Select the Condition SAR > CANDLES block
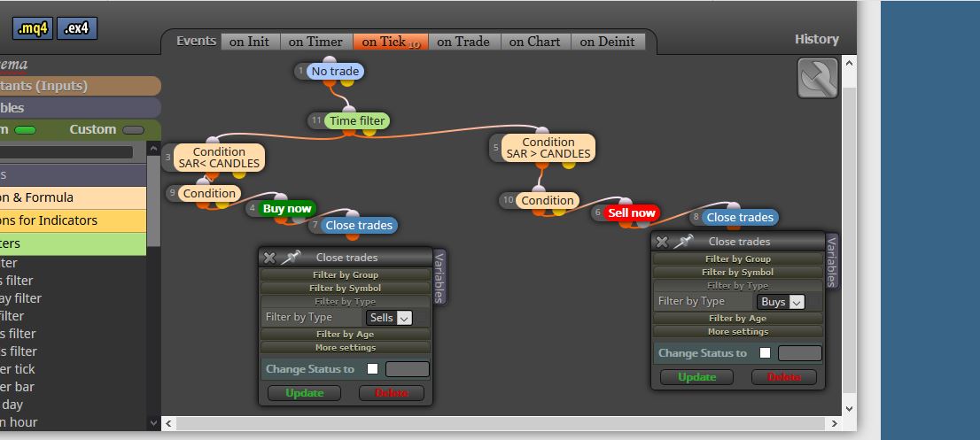 point(548,148)
